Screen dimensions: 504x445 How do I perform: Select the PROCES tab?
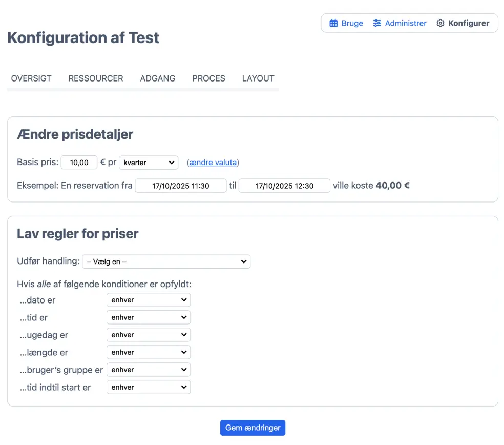tap(208, 78)
